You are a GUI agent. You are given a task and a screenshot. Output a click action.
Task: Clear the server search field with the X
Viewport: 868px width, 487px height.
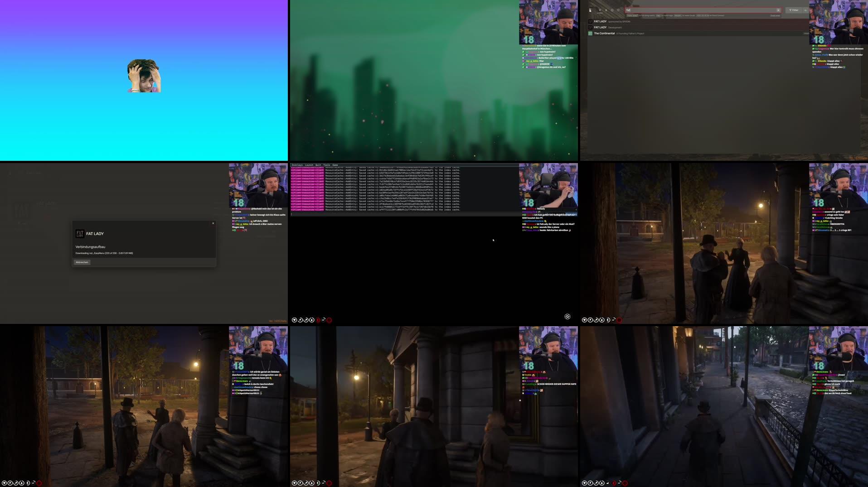(x=778, y=10)
